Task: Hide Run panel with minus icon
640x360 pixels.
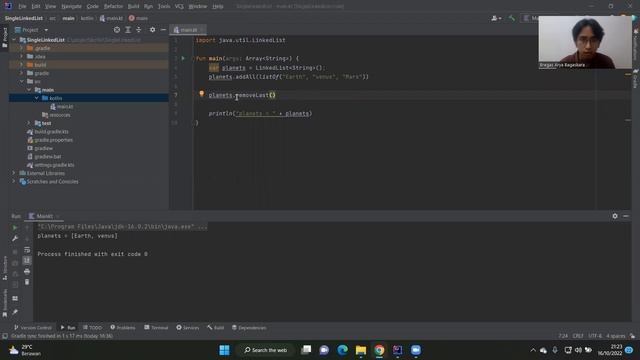Action: tap(626, 216)
